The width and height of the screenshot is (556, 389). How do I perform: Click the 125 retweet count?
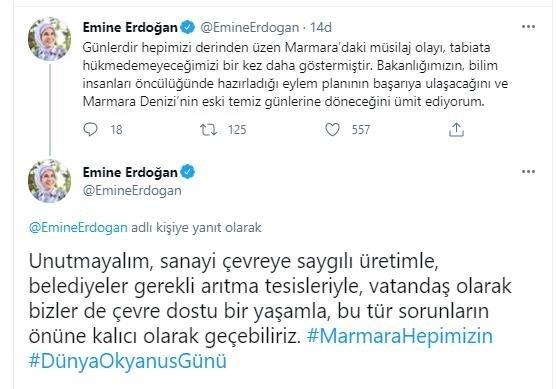point(237,130)
